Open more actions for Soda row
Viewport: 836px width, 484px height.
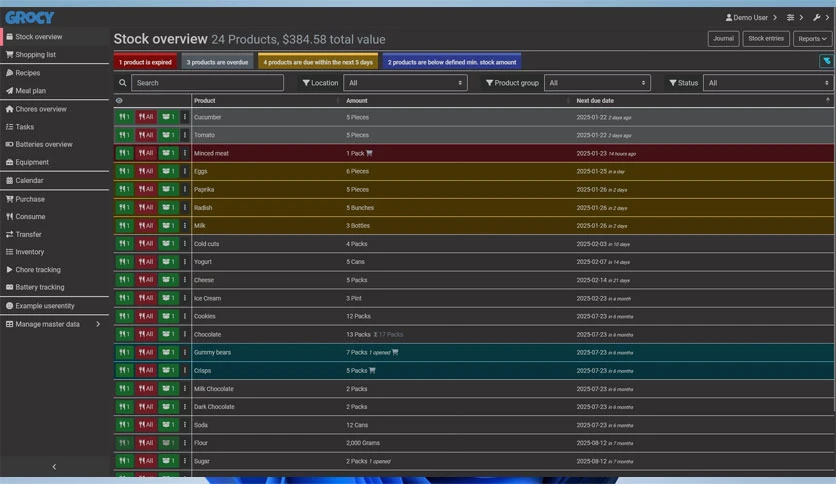coord(185,425)
